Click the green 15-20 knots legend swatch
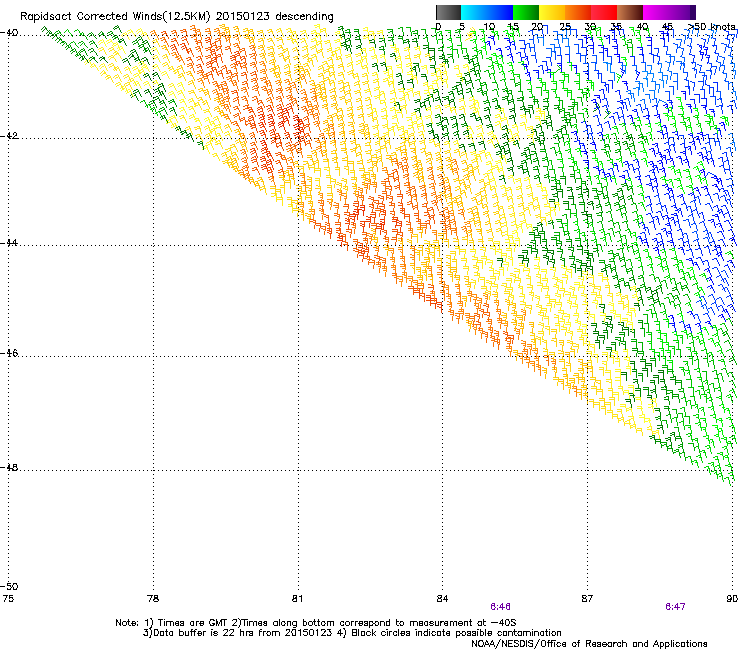740x650 pixels. [x=526, y=12]
